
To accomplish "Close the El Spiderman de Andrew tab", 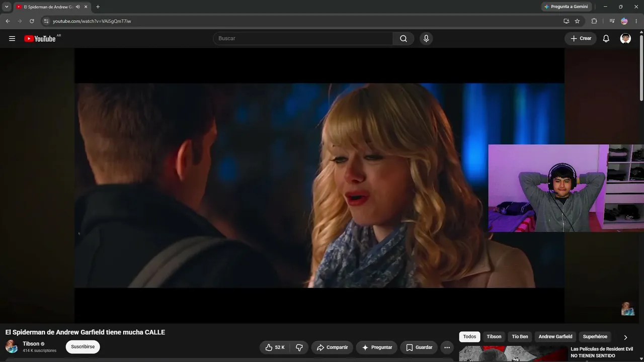I will 86,7.
